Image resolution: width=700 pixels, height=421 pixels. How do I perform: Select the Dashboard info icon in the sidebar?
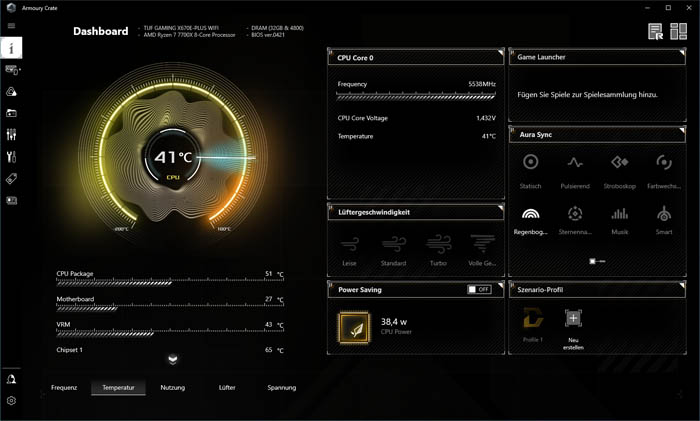[x=11, y=48]
